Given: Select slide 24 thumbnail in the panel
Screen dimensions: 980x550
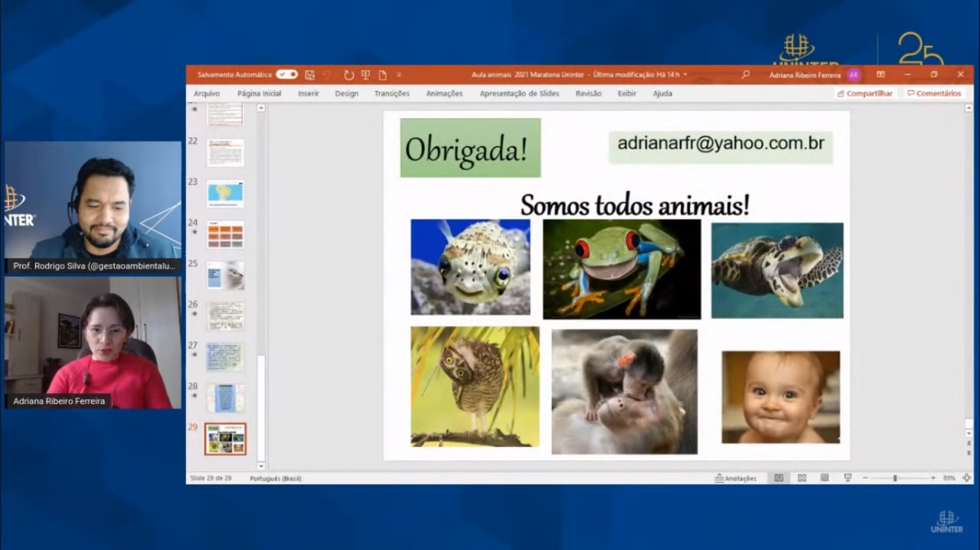Looking at the screenshot, I should pyautogui.click(x=225, y=235).
